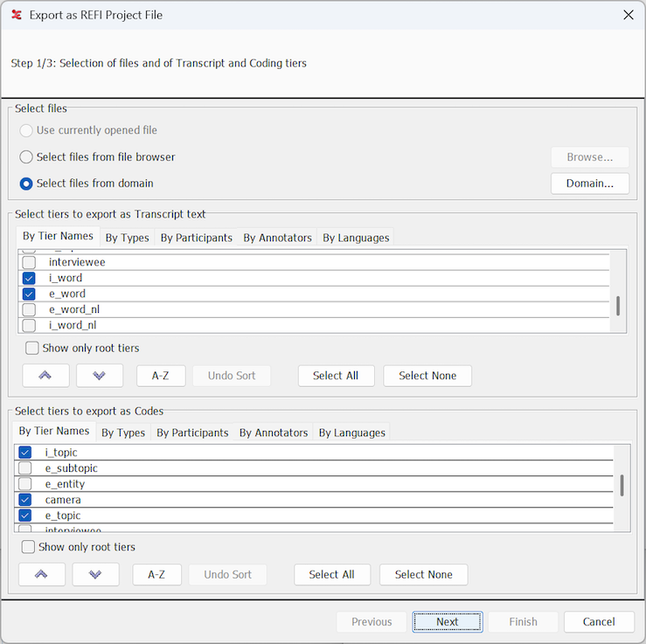
Task: Sort transcript tiers with A-Z button
Action: click(x=160, y=376)
